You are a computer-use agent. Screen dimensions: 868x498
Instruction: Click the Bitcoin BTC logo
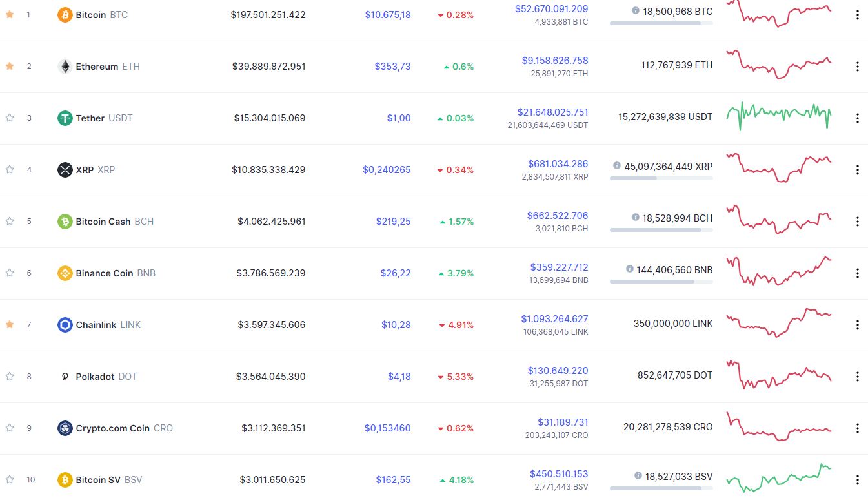(64, 14)
